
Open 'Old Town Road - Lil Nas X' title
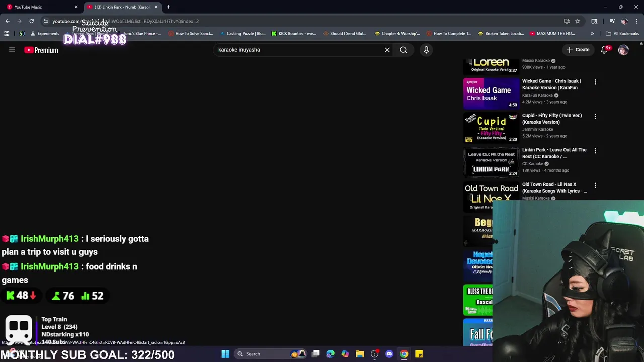point(554,187)
